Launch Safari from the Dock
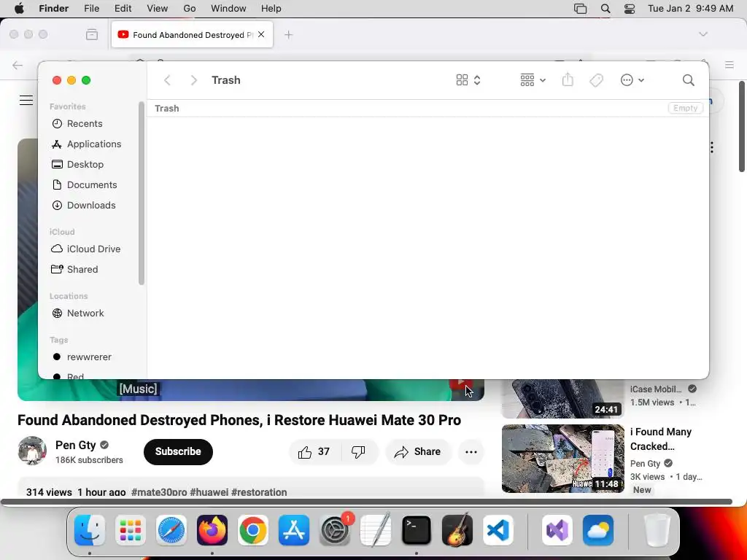The width and height of the screenshot is (747, 560). (171, 530)
